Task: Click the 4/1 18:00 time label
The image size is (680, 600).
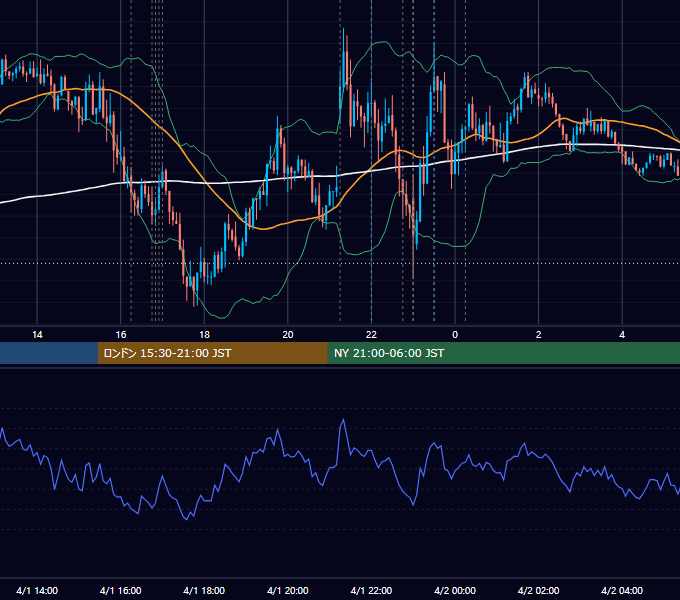Action: point(204,590)
